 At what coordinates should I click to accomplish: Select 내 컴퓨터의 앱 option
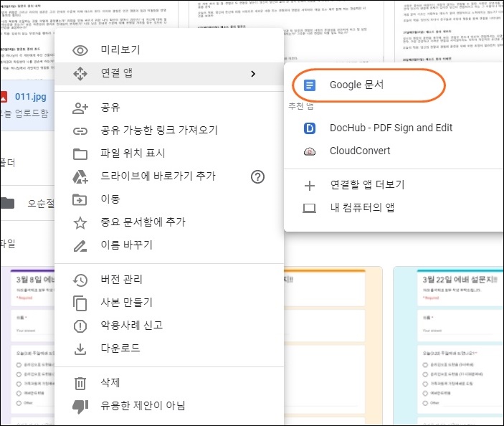click(x=394, y=208)
